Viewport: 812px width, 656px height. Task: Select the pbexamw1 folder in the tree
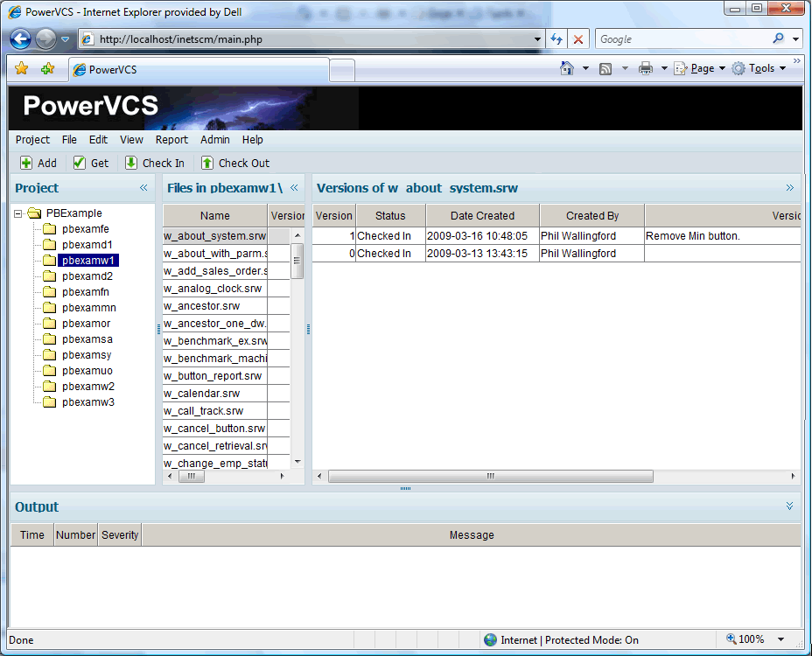pyautogui.click(x=88, y=261)
